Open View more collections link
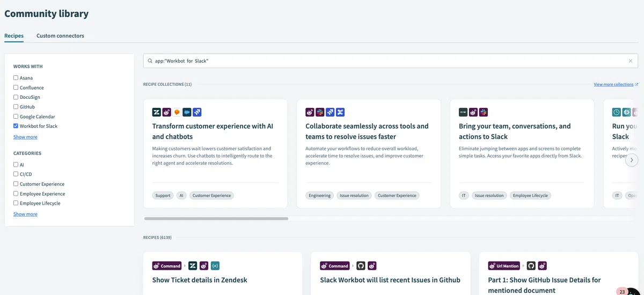This screenshot has height=295, width=644. click(x=613, y=84)
